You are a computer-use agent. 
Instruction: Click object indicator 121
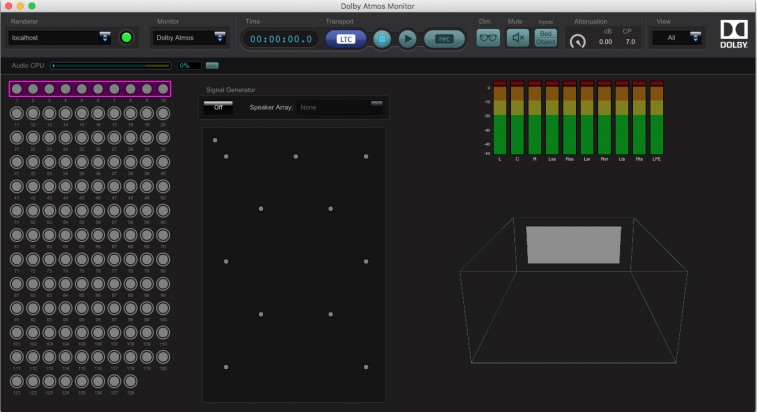[x=17, y=381]
